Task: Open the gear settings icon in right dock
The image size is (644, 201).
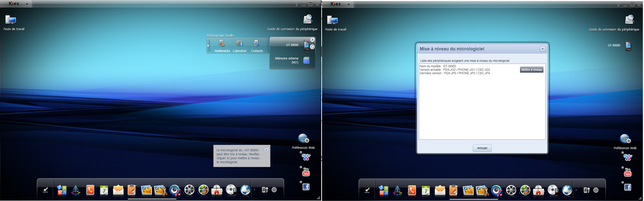Action: coord(596,190)
